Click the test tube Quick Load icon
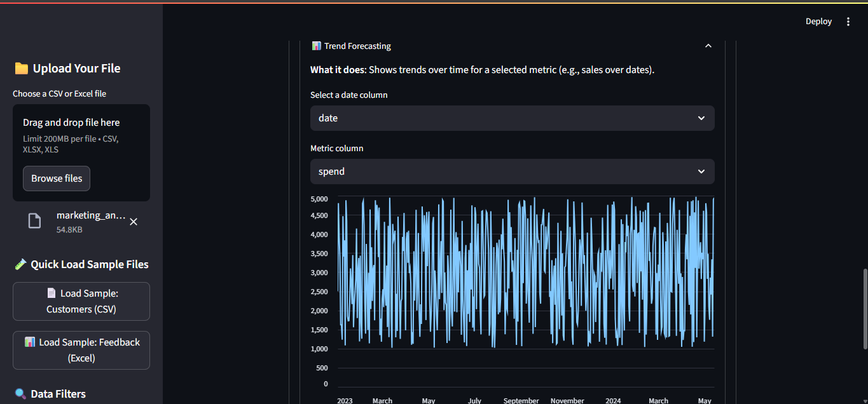The height and width of the screenshot is (404, 868). click(20, 264)
